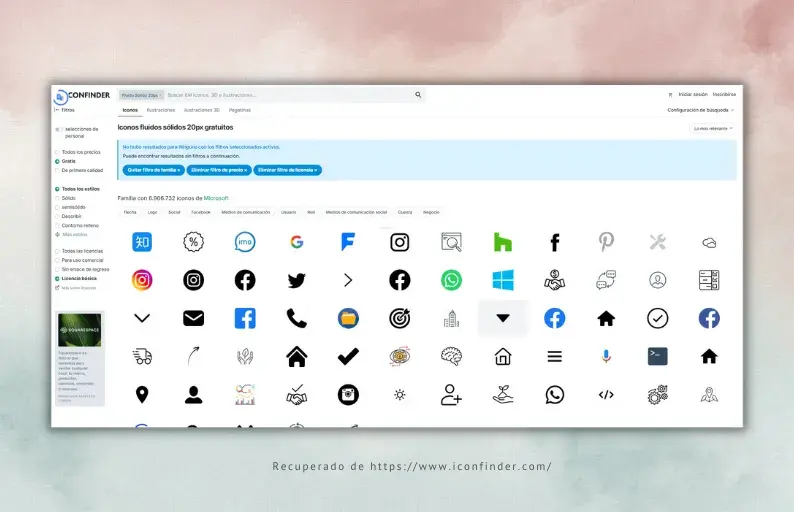Open the blue Windows logo icon
This screenshot has height=512, width=794.
point(503,280)
